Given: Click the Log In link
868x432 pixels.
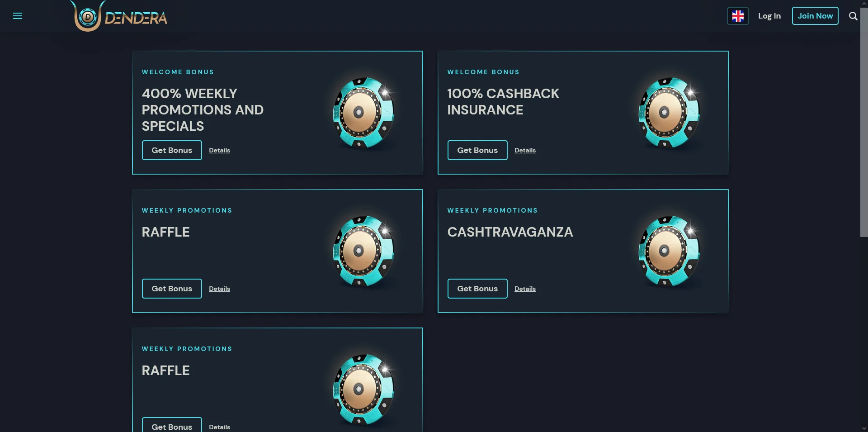Looking at the screenshot, I should tap(769, 16).
